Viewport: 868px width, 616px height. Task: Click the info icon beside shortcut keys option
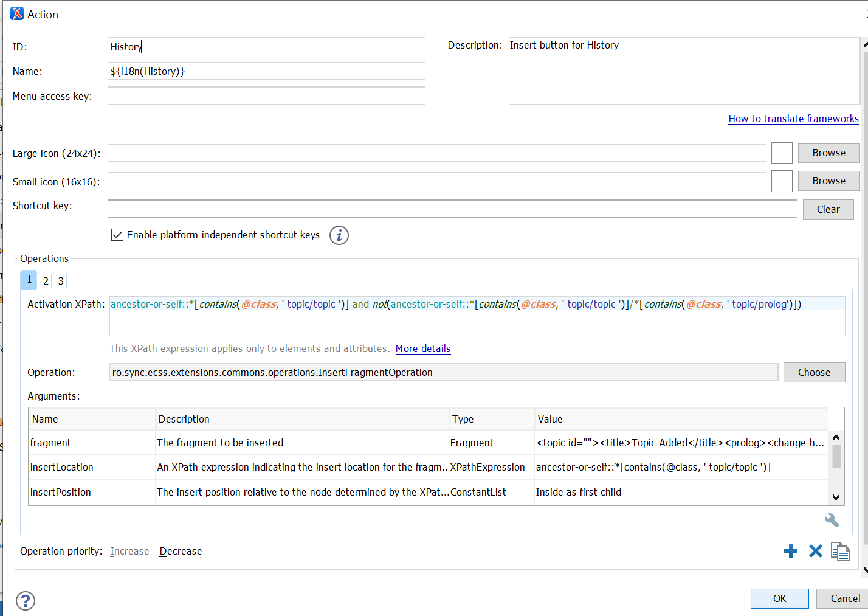339,235
